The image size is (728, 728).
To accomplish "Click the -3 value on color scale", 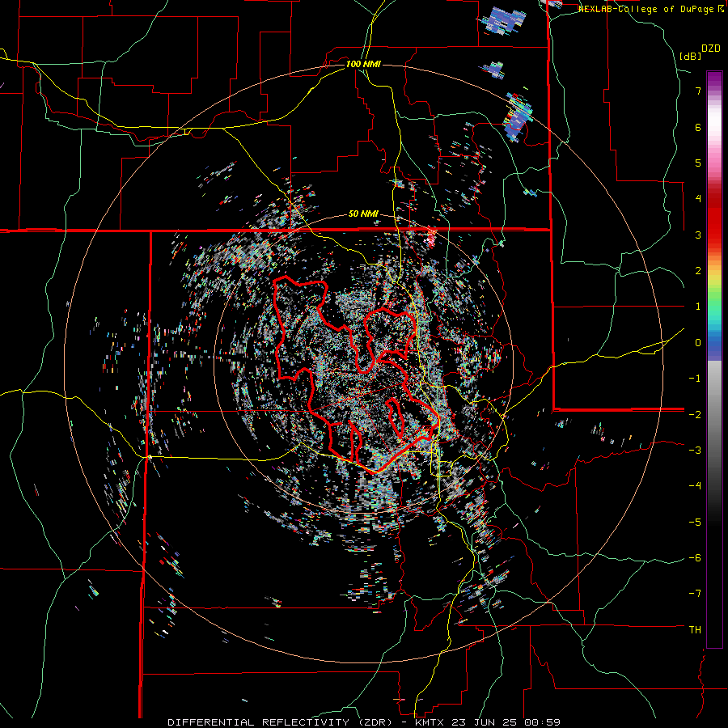I will tap(695, 451).
